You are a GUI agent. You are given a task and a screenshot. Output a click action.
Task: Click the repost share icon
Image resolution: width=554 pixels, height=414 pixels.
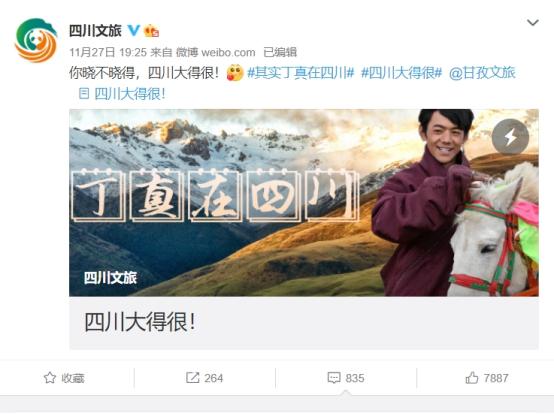point(193,378)
